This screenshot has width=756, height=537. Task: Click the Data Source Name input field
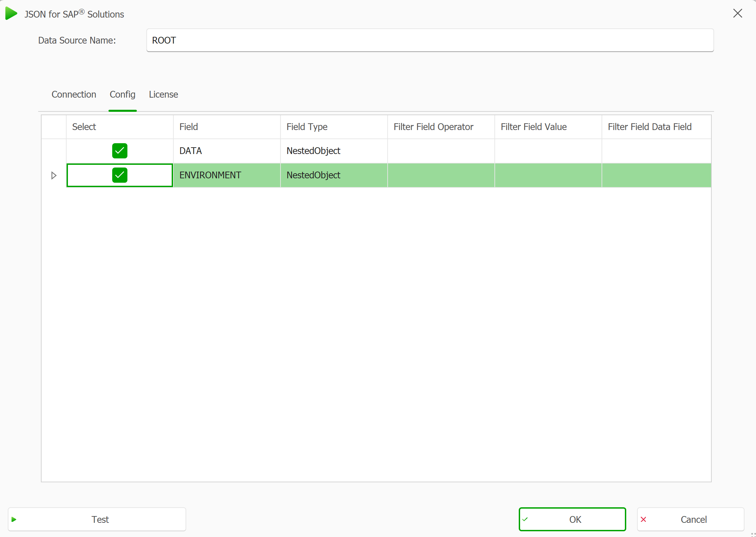pos(430,41)
